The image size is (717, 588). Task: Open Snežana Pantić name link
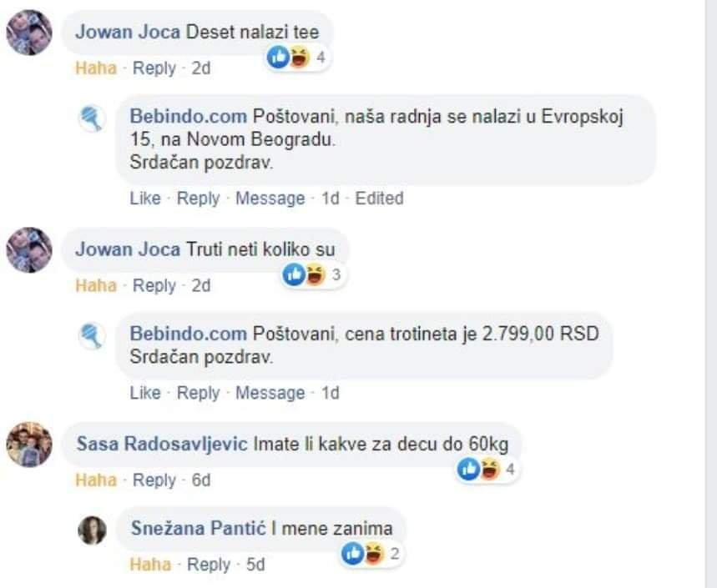coord(199,528)
